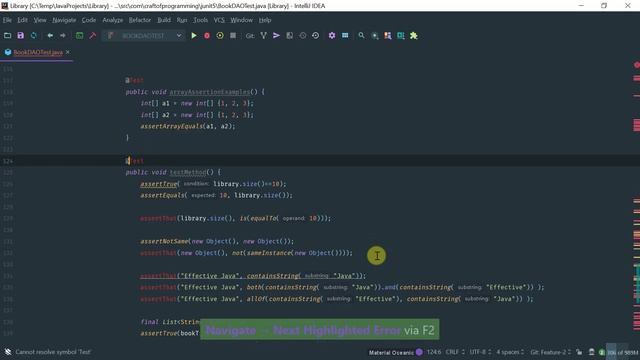640x360 pixels.
Task: Navigate forward with the right arrow
Action: tap(63, 36)
